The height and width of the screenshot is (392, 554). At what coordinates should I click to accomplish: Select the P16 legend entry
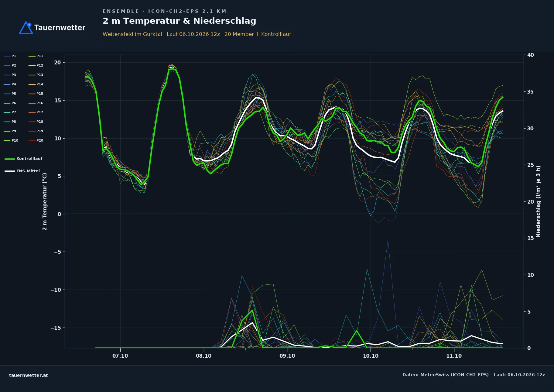[x=36, y=103]
